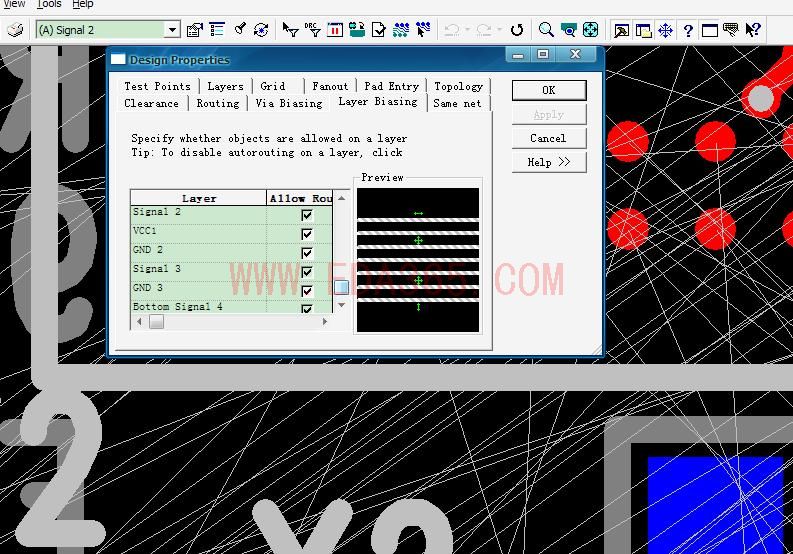The width and height of the screenshot is (793, 554).
Task: Click the question mark help icon
Action: [688, 30]
